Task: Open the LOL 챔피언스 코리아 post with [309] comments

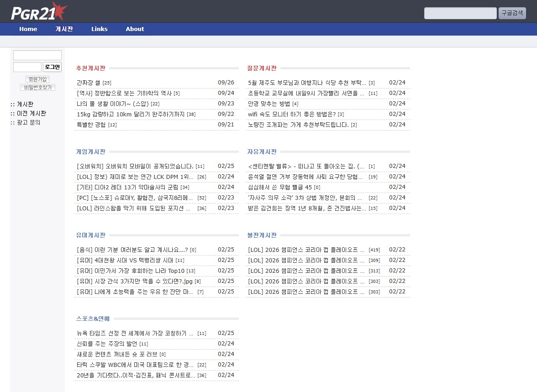Action: (x=306, y=260)
